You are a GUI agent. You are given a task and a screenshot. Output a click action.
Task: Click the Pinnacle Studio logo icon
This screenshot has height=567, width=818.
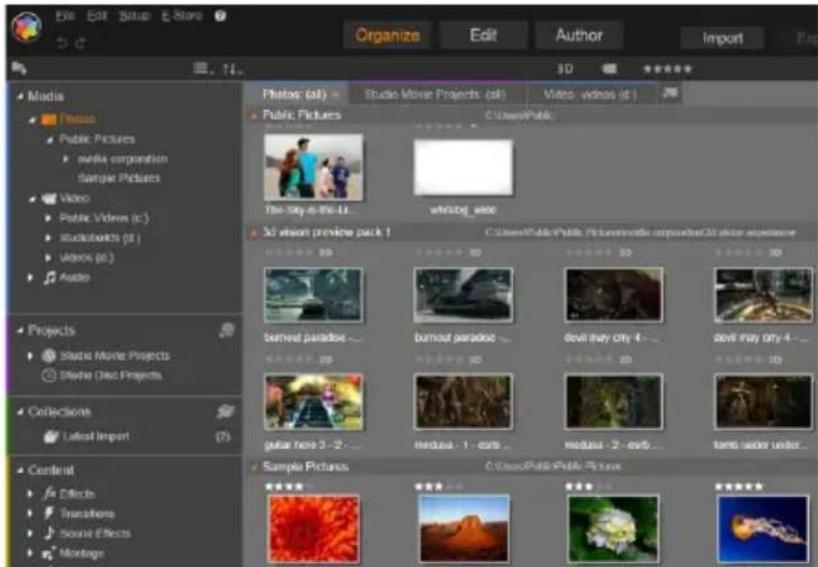[x=27, y=28]
